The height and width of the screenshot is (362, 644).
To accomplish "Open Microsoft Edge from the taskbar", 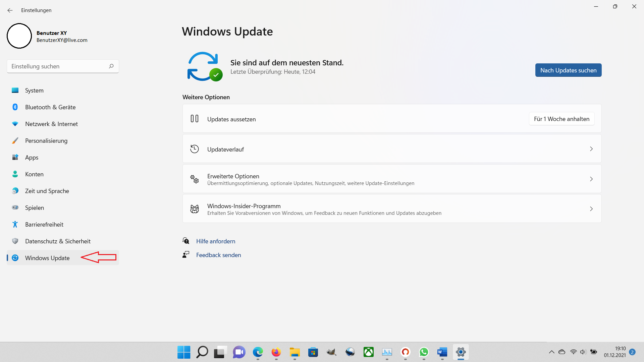I will (258, 352).
